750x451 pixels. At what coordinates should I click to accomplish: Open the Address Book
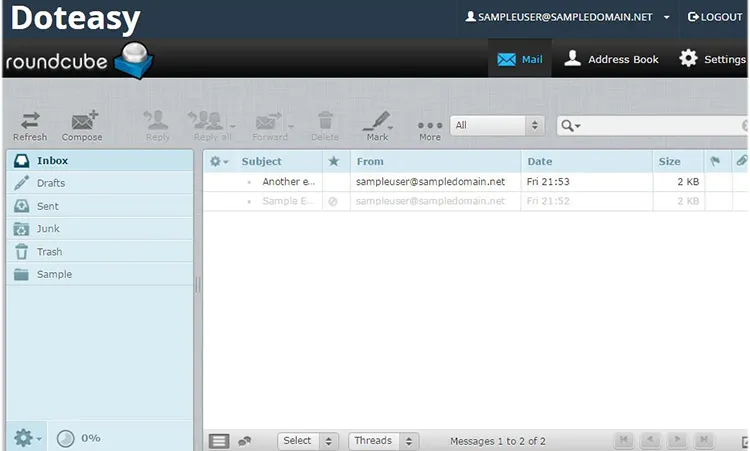tap(611, 59)
